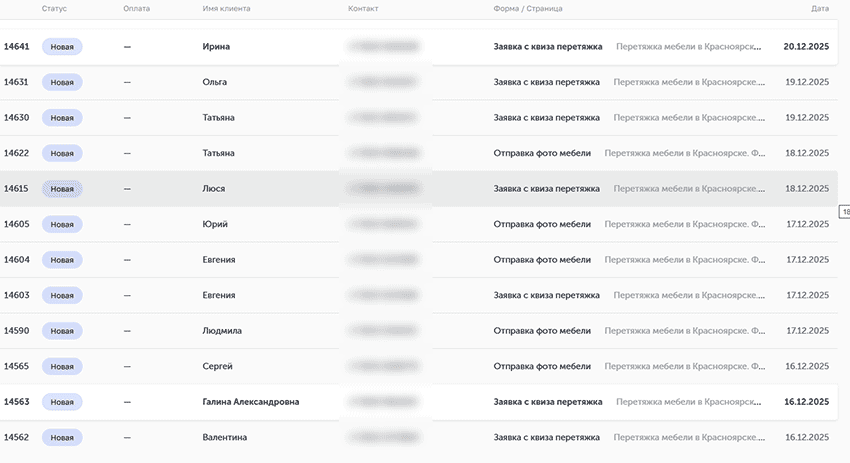The image size is (850, 463).
Task: Select client name Сергей
Action: [x=218, y=366]
